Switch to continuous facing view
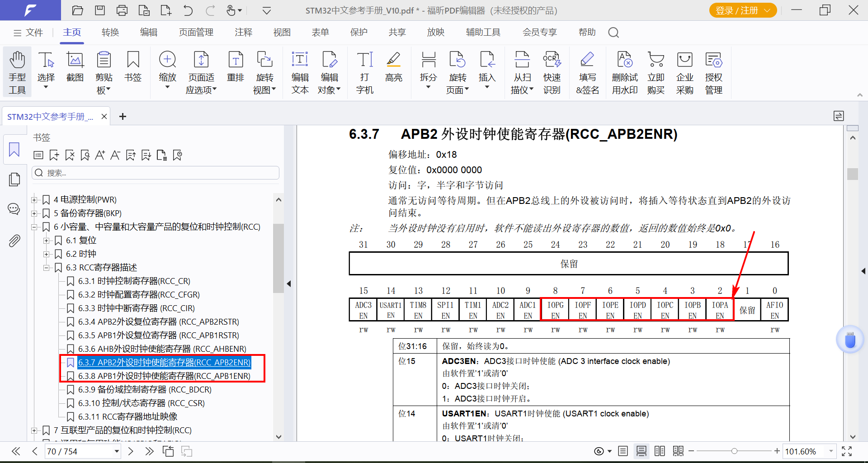 coord(678,451)
